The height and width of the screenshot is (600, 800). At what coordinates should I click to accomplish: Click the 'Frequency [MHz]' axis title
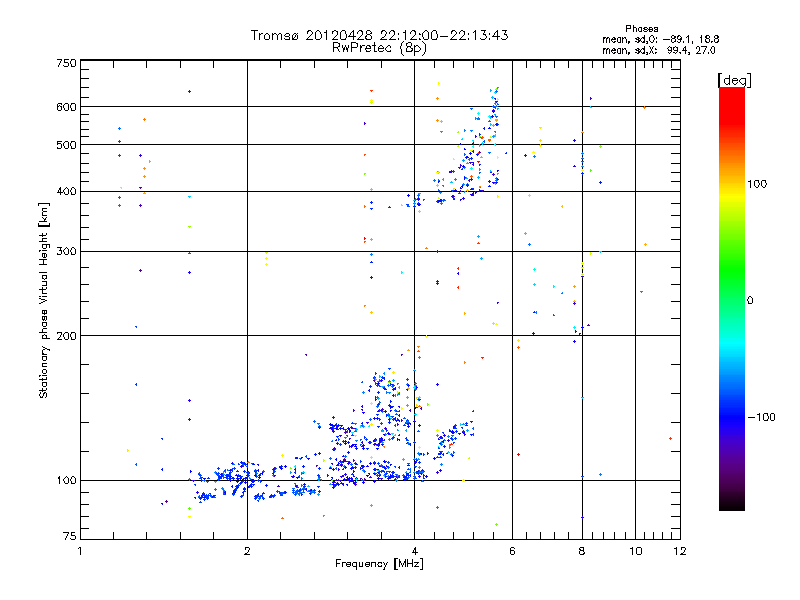pyautogui.click(x=379, y=564)
